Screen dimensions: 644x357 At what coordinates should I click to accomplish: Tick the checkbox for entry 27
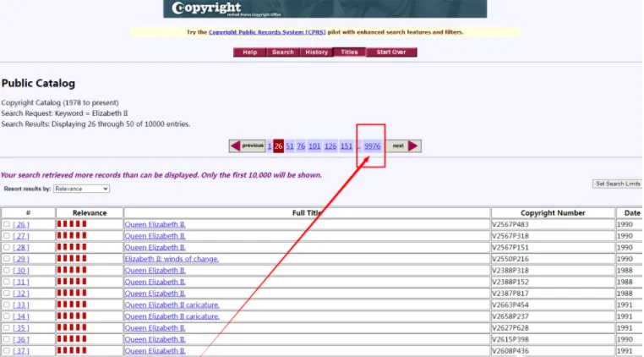click(7, 236)
